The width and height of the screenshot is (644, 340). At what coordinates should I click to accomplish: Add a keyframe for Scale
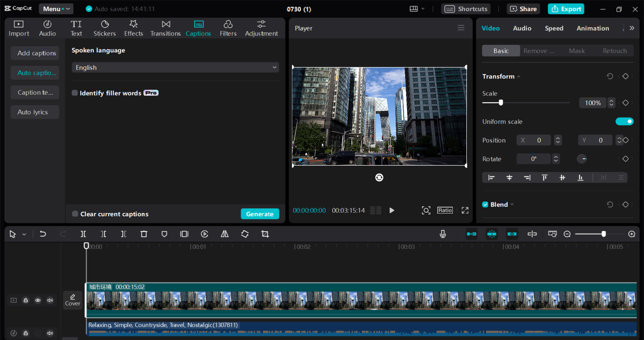tap(625, 103)
